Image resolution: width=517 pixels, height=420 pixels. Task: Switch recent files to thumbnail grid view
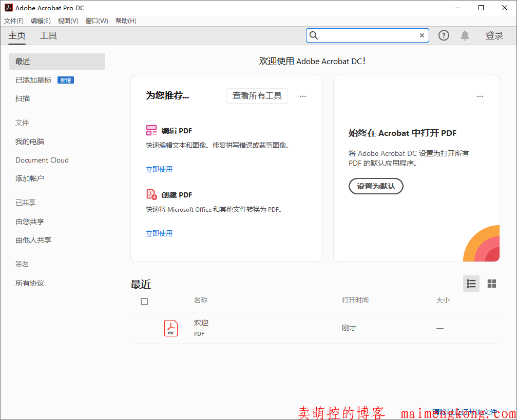point(491,284)
